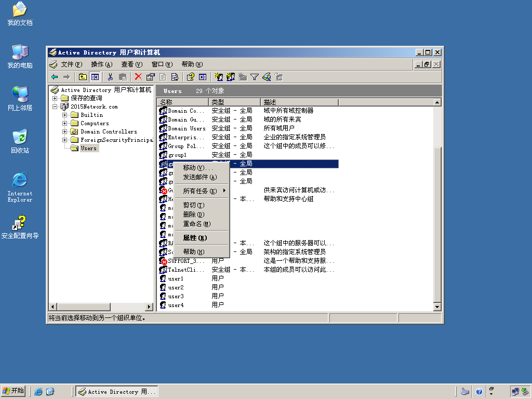Open 安全配置向导 desktop shortcut
This screenshot has width=532, height=399.
[20, 227]
